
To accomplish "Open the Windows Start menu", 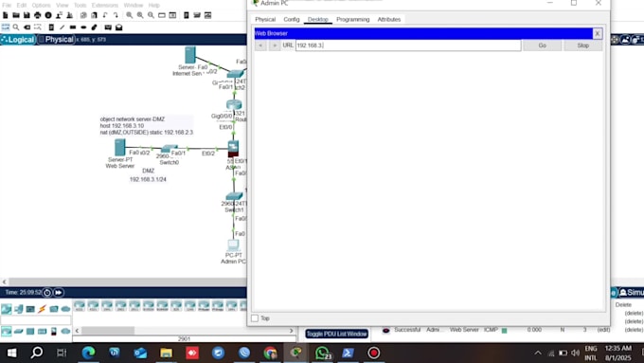I will click(11, 353).
